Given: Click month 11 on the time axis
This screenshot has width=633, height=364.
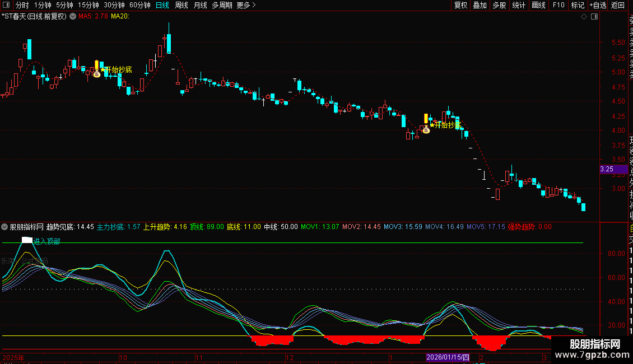Looking at the screenshot, I should pyautogui.click(x=199, y=357).
